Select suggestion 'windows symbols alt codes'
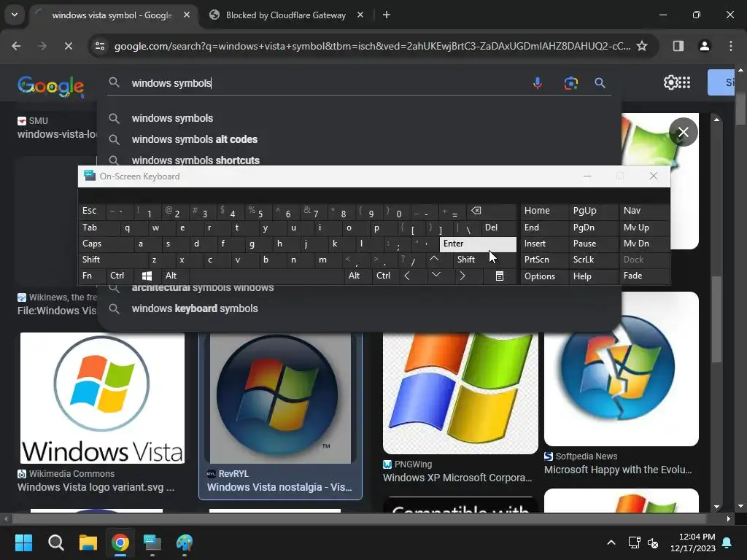The image size is (747, 560). [360, 139]
